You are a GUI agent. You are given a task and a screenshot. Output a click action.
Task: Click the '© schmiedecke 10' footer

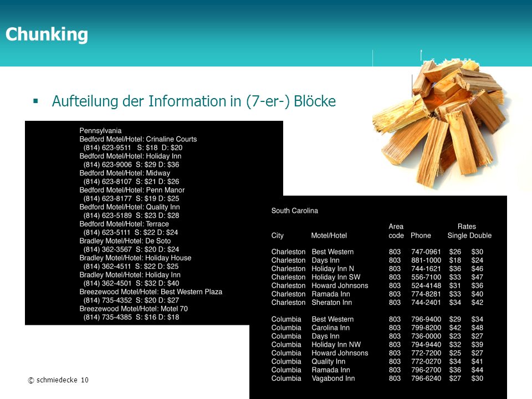[x=58, y=380]
